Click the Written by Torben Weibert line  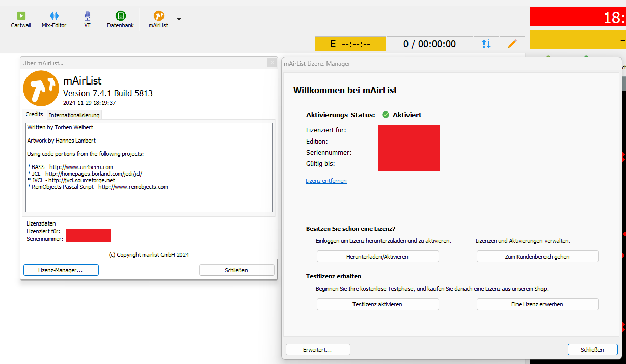pyautogui.click(x=60, y=127)
